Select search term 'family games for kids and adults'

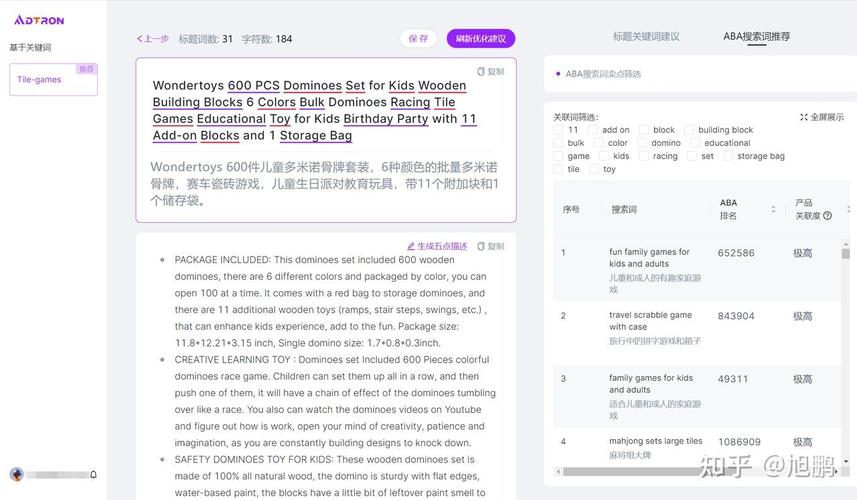[x=651, y=384]
